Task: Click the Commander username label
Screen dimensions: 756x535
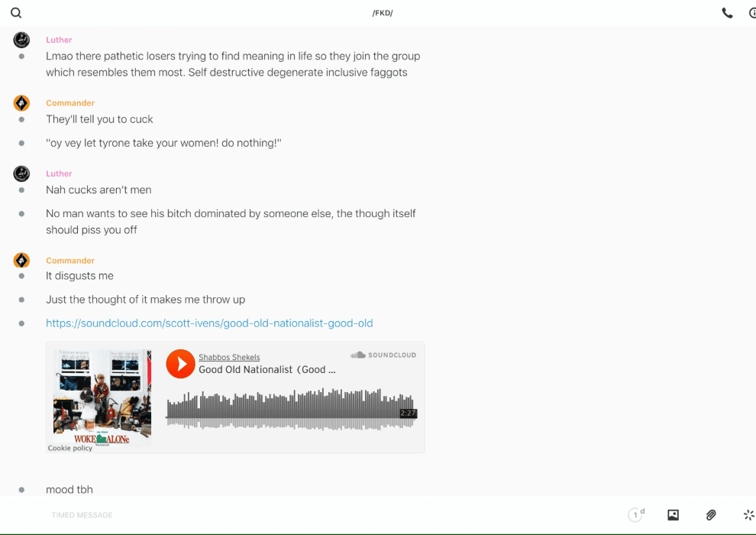Action: tap(70, 103)
